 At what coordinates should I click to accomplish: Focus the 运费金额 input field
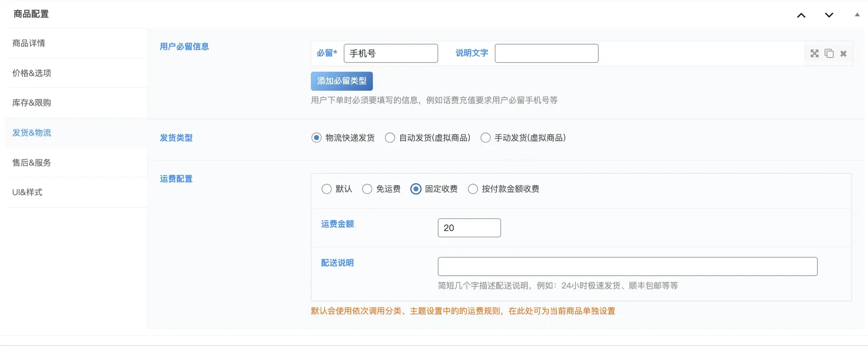[469, 228]
